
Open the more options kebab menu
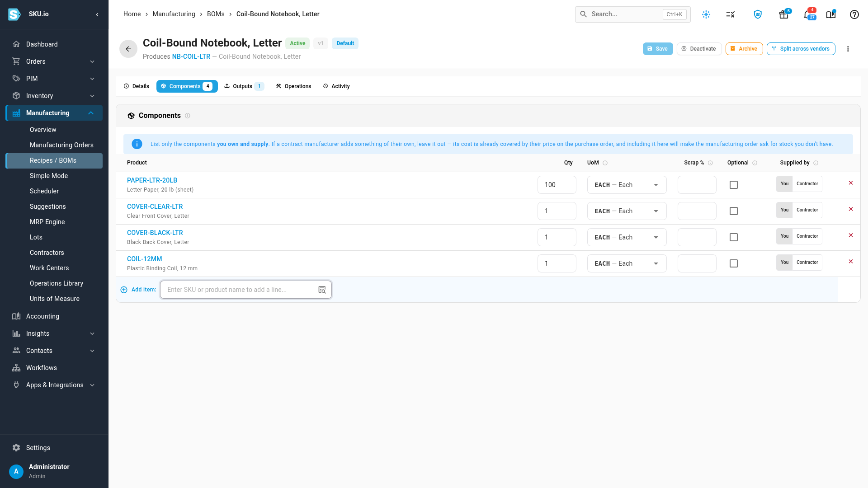coord(848,49)
